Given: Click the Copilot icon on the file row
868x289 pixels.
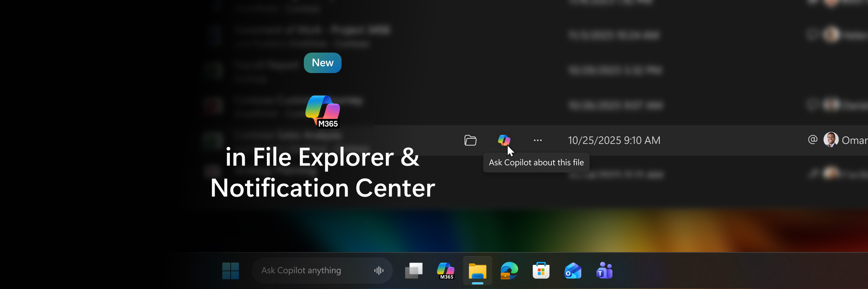Looking at the screenshot, I should 504,140.
